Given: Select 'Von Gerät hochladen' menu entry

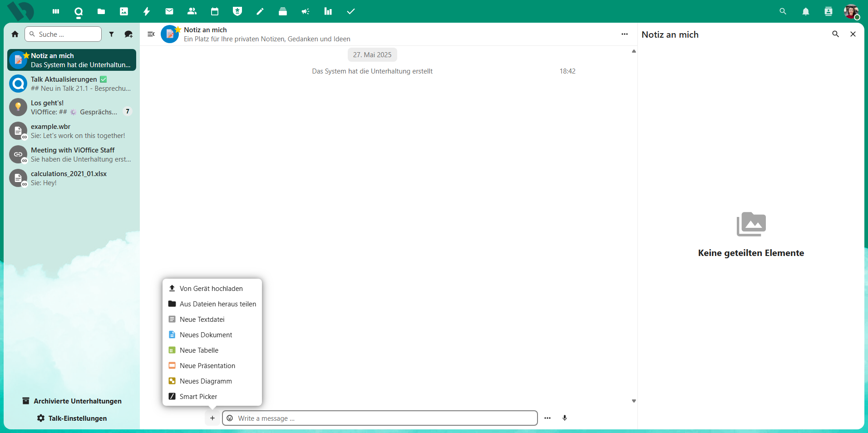Looking at the screenshot, I should coord(211,289).
